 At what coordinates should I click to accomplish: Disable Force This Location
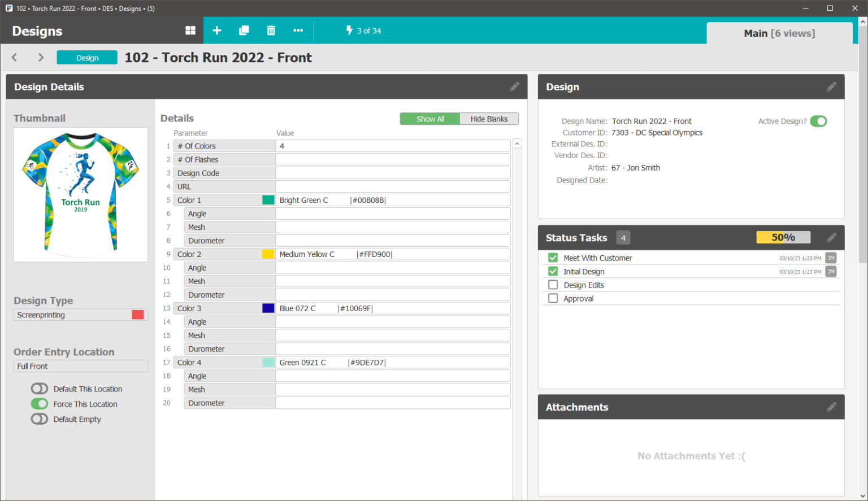click(x=39, y=404)
